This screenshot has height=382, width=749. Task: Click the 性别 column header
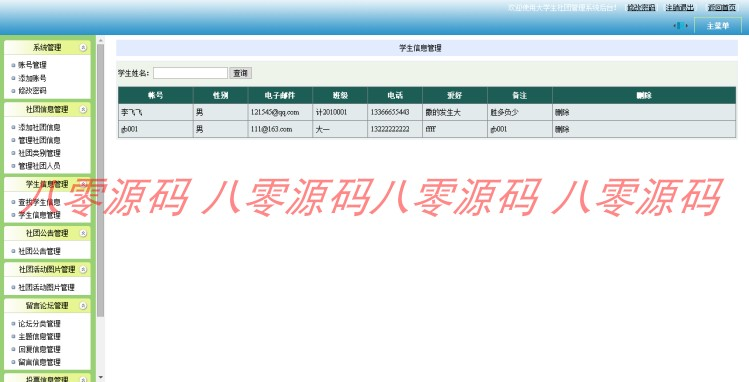click(x=221, y=96)
